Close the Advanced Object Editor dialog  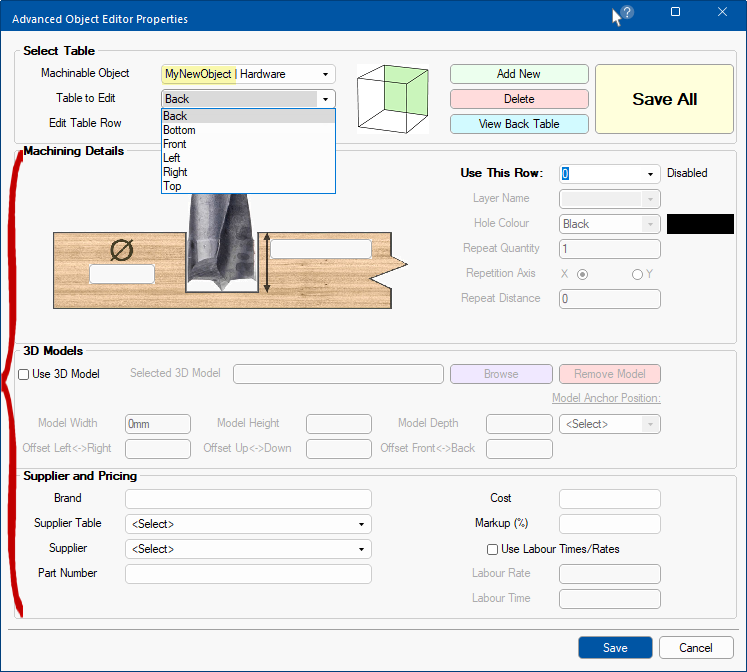pos(722,13)
